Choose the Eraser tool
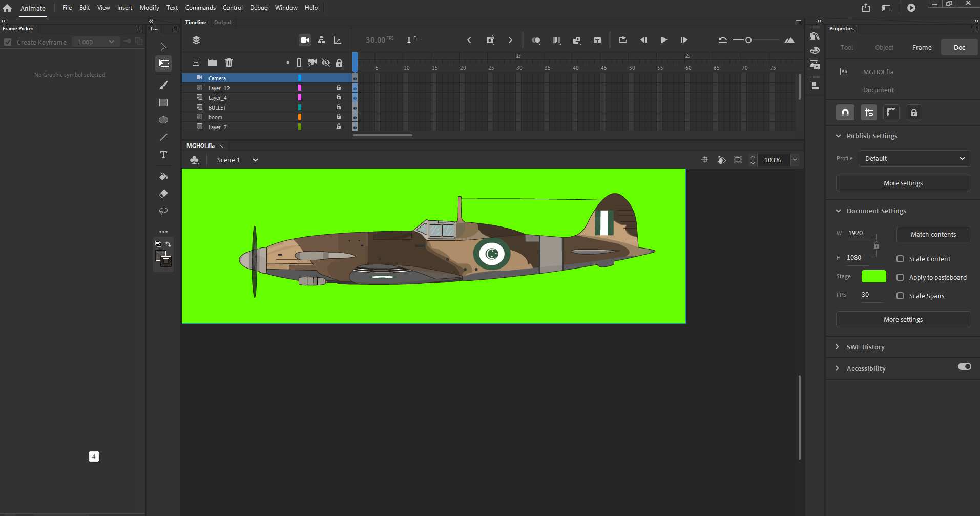 163,194
